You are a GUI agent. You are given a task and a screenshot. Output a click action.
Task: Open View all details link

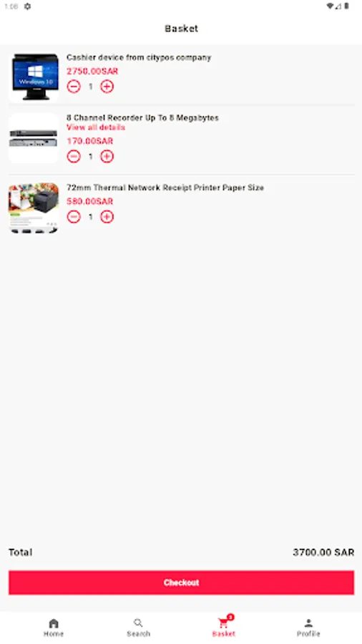click(x=96, y=127)
